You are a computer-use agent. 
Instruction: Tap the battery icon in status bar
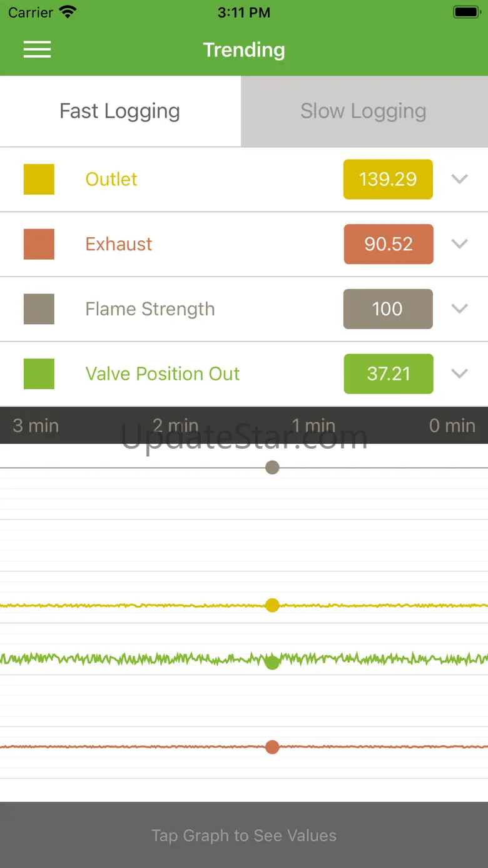(466, 12)
